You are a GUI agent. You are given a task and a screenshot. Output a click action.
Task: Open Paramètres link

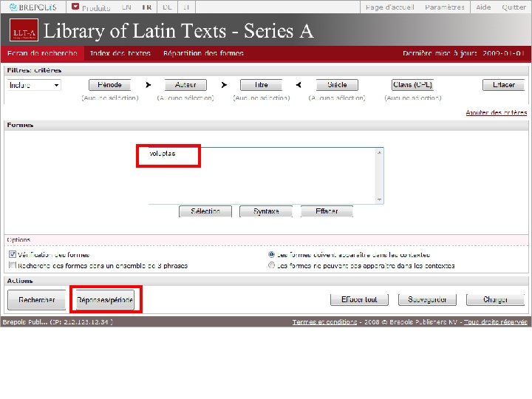pos(445,7)
